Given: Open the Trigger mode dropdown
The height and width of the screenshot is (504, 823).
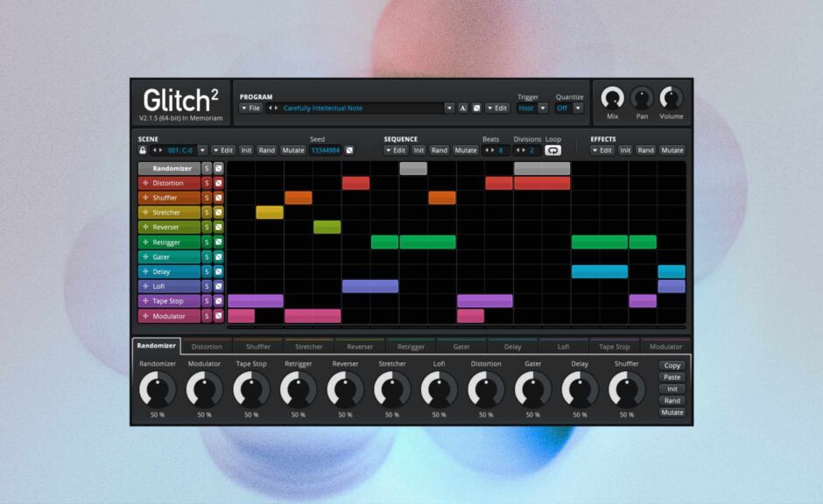Looking at the screenshot, I should [543, 108].
